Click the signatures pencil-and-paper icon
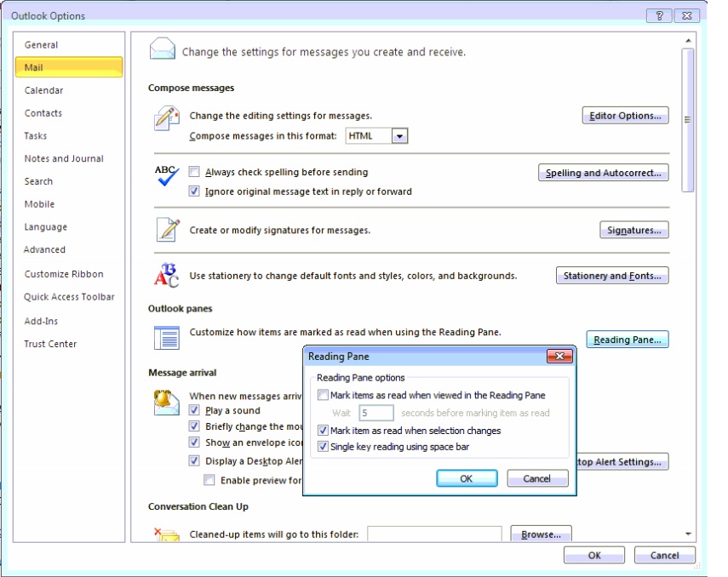Image resolution: width=728 pixels, height=577 pixels. (x=165, y=230)
